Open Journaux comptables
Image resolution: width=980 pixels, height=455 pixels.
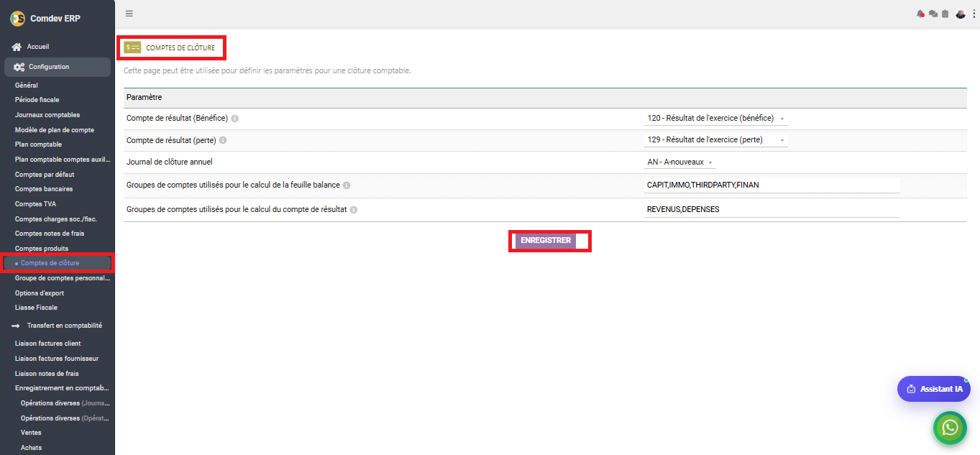coord(47,115)
